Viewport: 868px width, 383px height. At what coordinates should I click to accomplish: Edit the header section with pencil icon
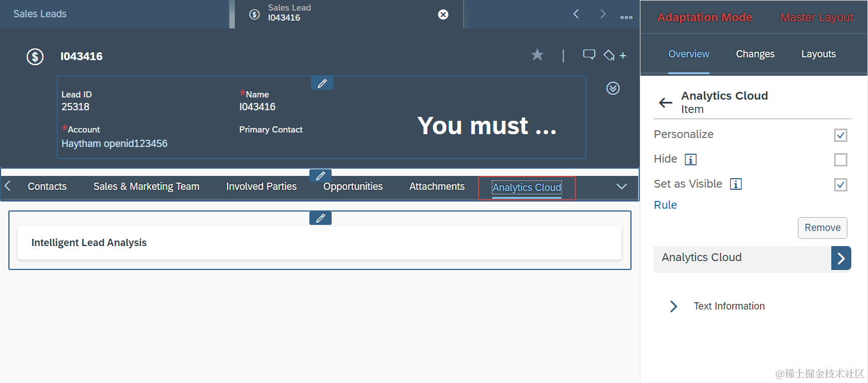pos(322,84)
